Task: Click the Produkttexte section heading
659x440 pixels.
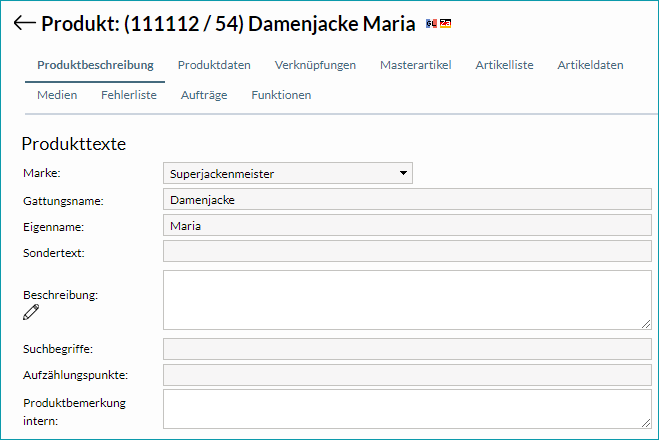Action: [x=74, y=144]
